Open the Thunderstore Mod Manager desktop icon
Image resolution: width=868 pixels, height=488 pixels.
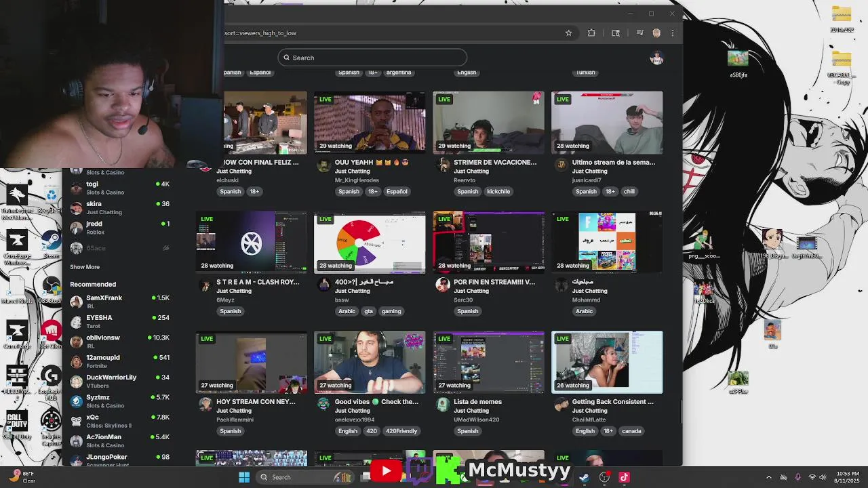pyautogui.click(x=16, y=202)
